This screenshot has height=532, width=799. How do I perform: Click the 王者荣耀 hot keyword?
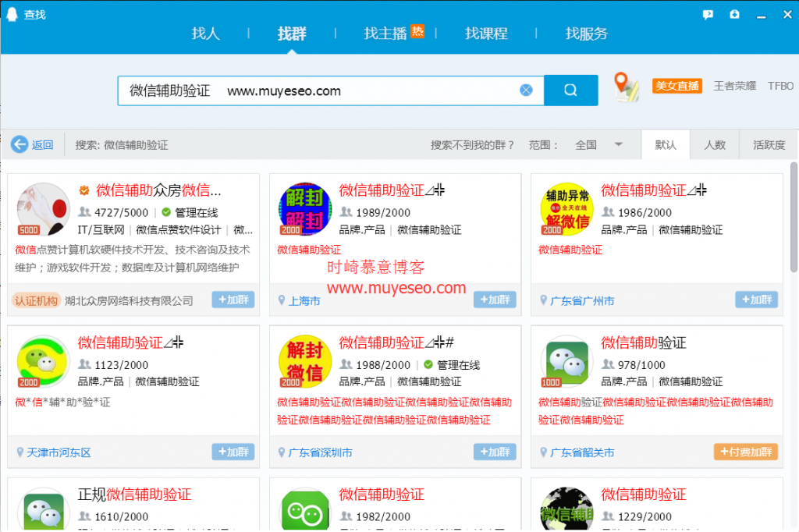click(734, 86)
